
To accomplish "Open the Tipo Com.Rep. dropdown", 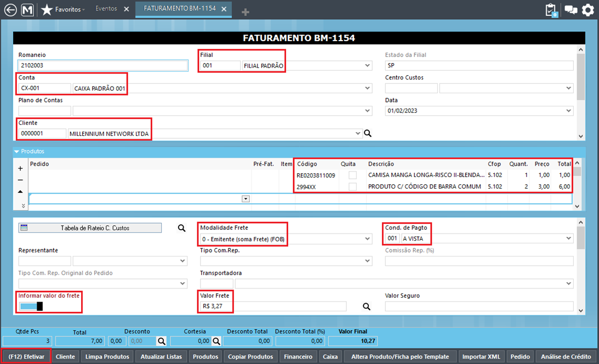I will click(x=367, y=261).
